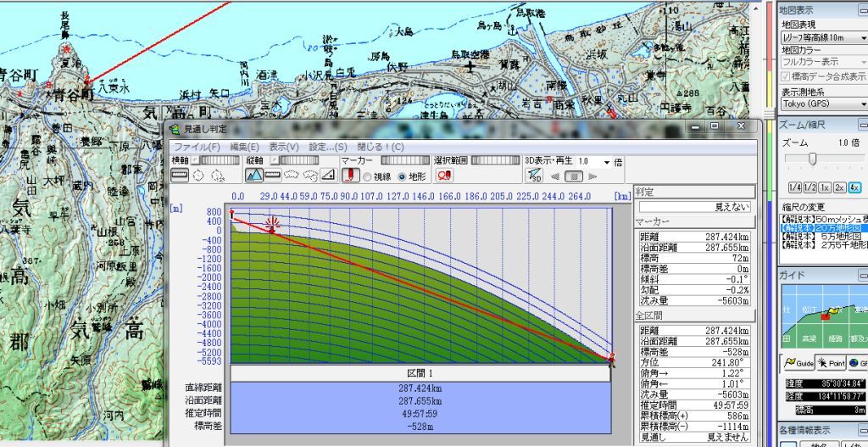This screenshot has width=868, height=447.
Task: Open 3D playback speed 1.0 dropdown
Action: (x=607, y=162)
